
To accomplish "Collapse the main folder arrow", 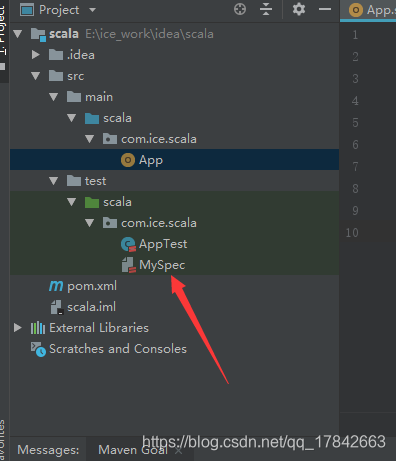I will pyautogui.click(x=54, y=97).
